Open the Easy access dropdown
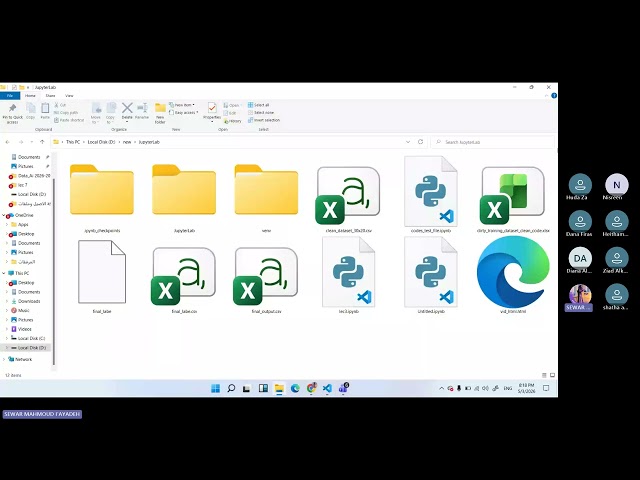Screen dimensions: 640x480 [x=184, y=113]
